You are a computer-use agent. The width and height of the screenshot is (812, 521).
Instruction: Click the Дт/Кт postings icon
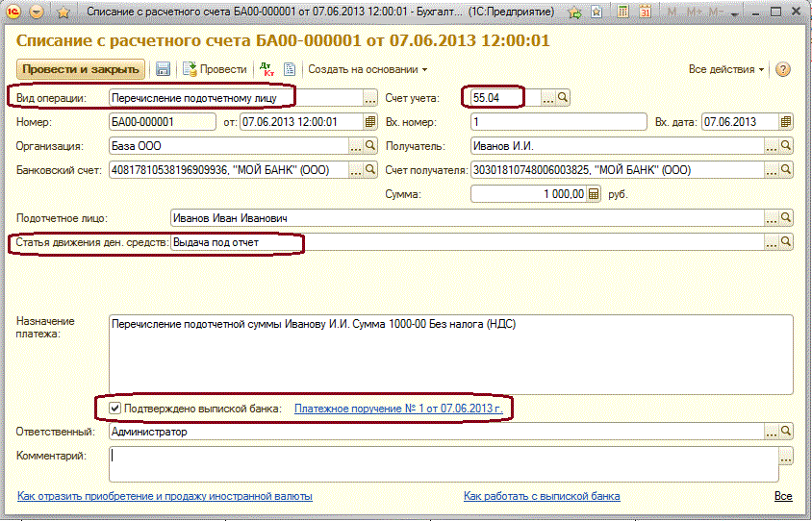click(266, 69)
